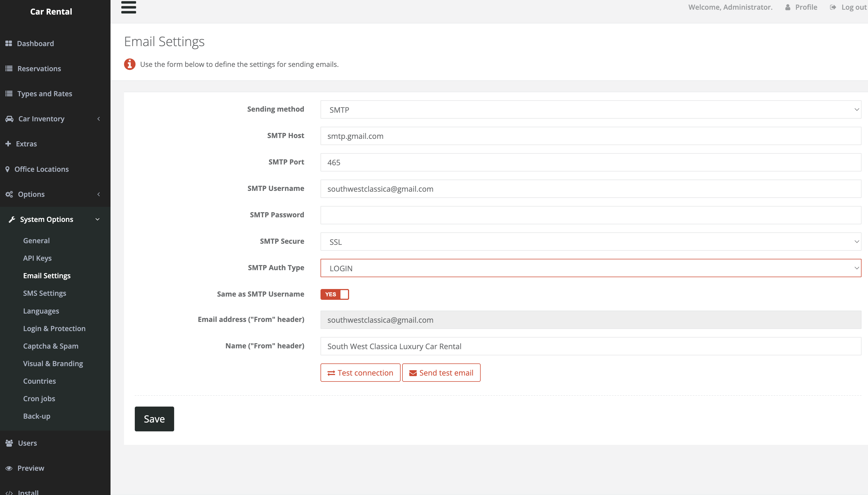
Task: Open the Sending method dropdown
Action: click(591, 109)
